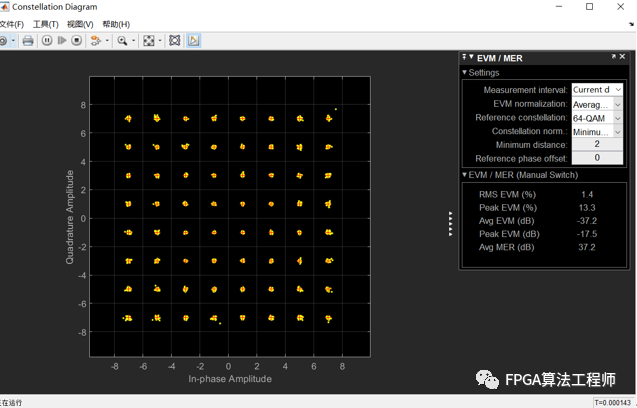Pause the running simulation

(x=47, y=41)
